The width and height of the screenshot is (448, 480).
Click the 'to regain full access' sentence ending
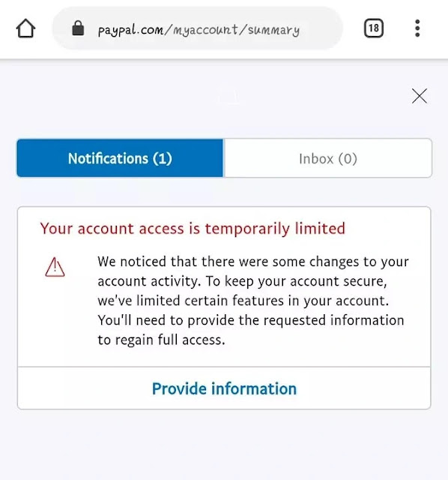161,340
